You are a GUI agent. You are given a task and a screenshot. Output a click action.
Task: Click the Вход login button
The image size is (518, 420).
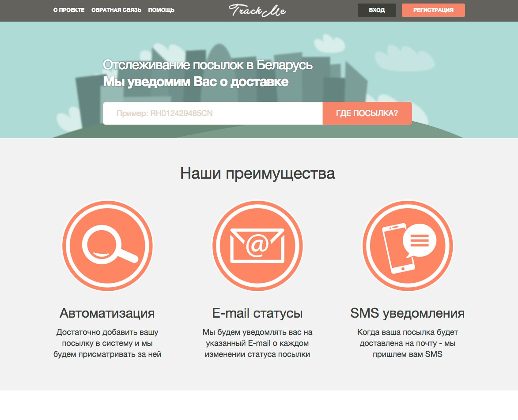pyautogui.click(x=377, y=10)
